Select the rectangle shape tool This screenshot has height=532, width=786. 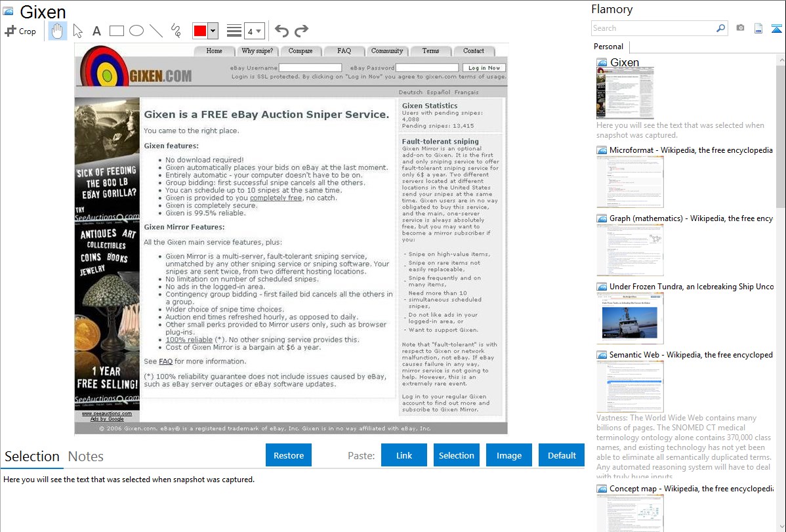(116, 31)
